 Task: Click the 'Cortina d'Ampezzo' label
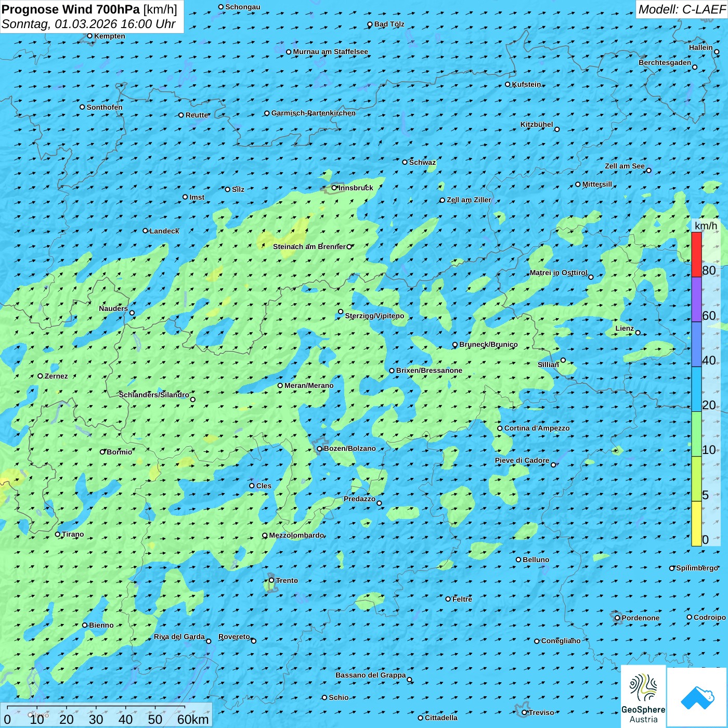pos(537,428)
